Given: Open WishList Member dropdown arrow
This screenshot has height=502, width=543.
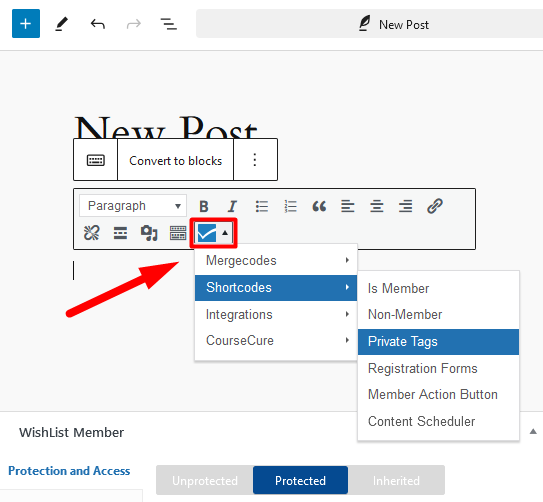Looking at the screenshot, I should point(225,233).
